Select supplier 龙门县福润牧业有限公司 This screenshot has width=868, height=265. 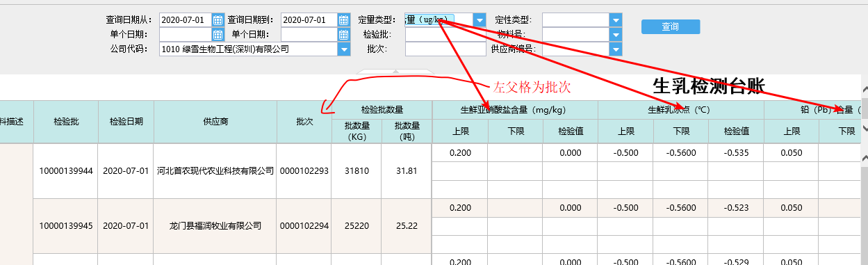point(215,226)
